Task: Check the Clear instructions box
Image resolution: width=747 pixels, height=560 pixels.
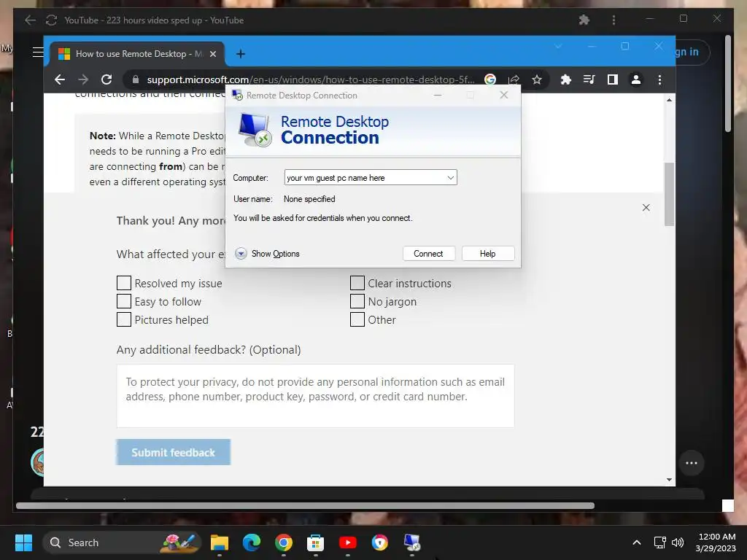Action: [x=357, y=283]
